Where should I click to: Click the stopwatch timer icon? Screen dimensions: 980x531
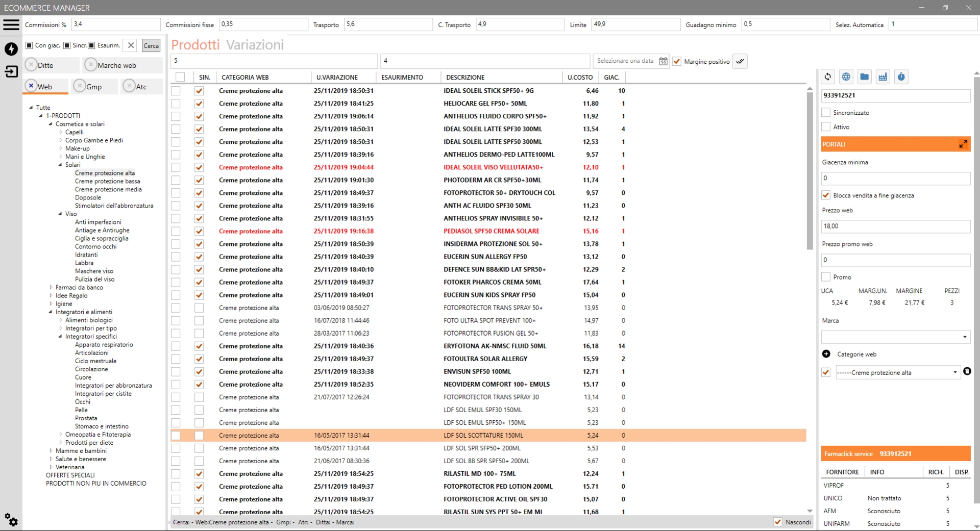coord(901,77)
